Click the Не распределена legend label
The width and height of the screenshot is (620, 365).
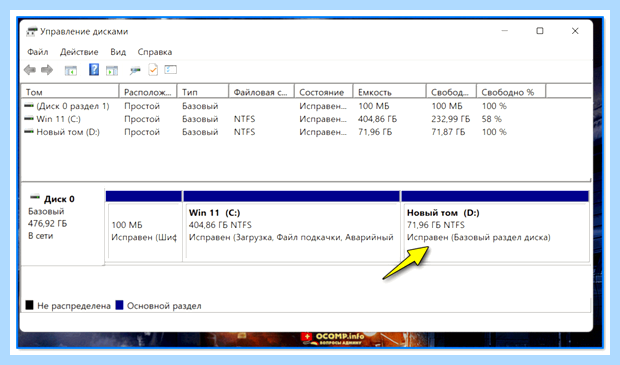(x=74, y=306)
